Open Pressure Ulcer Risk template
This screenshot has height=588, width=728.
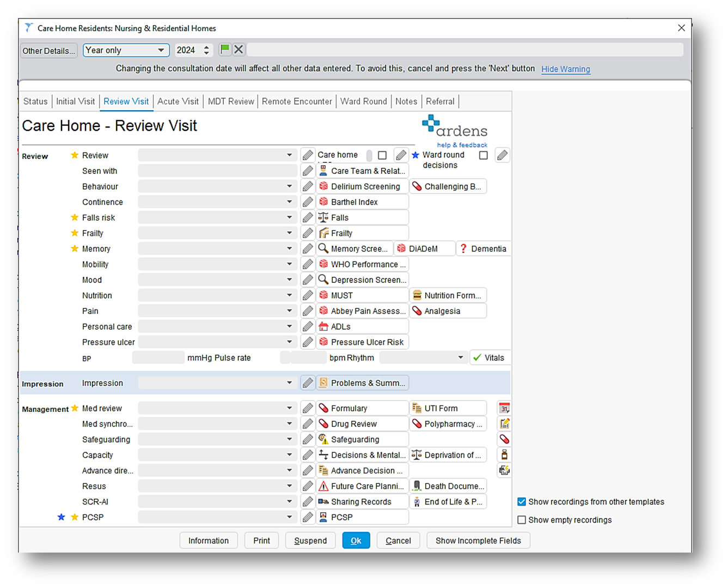pyautogui.click(x=362, y=342)
